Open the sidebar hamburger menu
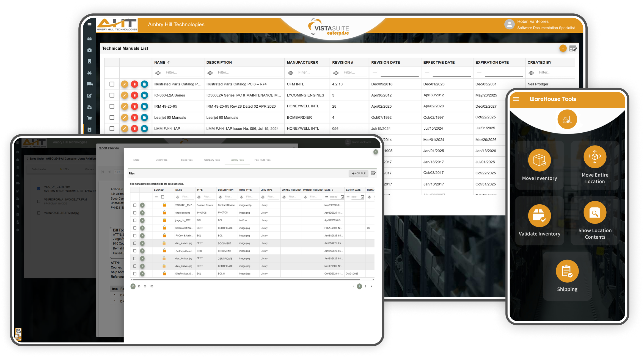Screen dimensions: 644x357 [89, 25]
